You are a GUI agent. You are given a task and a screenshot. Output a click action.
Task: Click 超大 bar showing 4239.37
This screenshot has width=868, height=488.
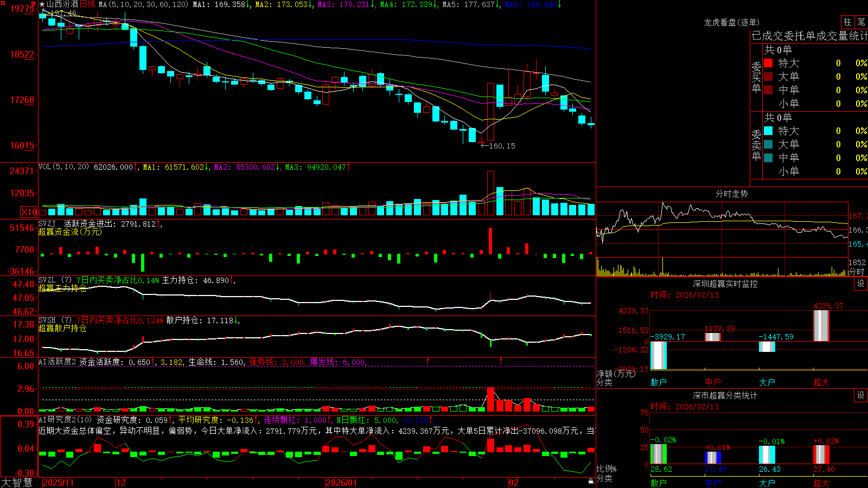tap(821, 325)
